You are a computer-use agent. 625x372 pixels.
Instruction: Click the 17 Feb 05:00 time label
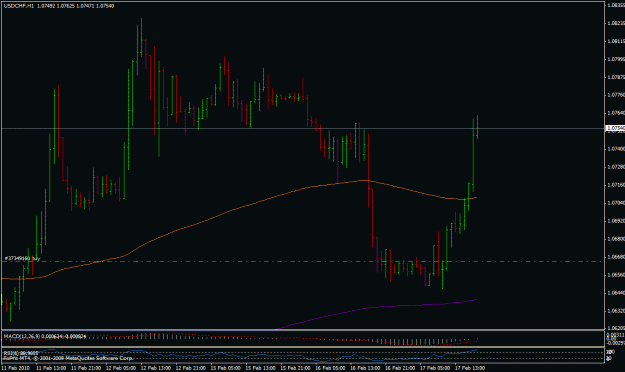click(435, 368)
